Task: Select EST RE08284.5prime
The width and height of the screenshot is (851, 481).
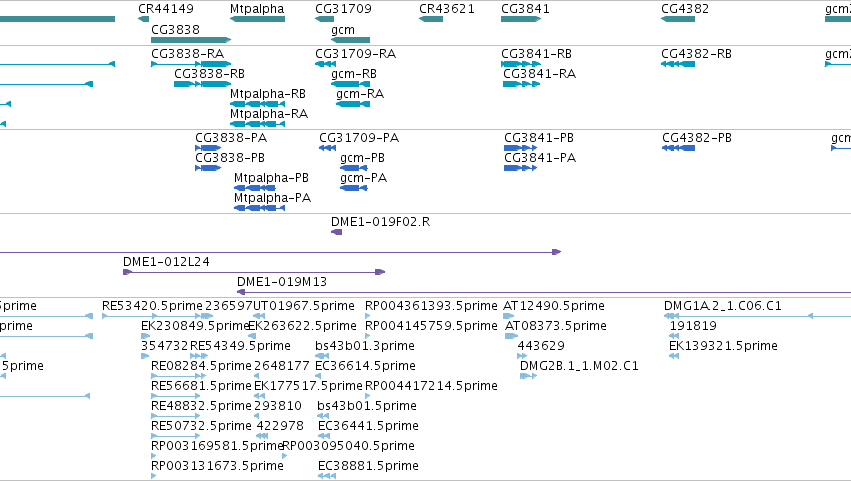Action: coord(201,366)
